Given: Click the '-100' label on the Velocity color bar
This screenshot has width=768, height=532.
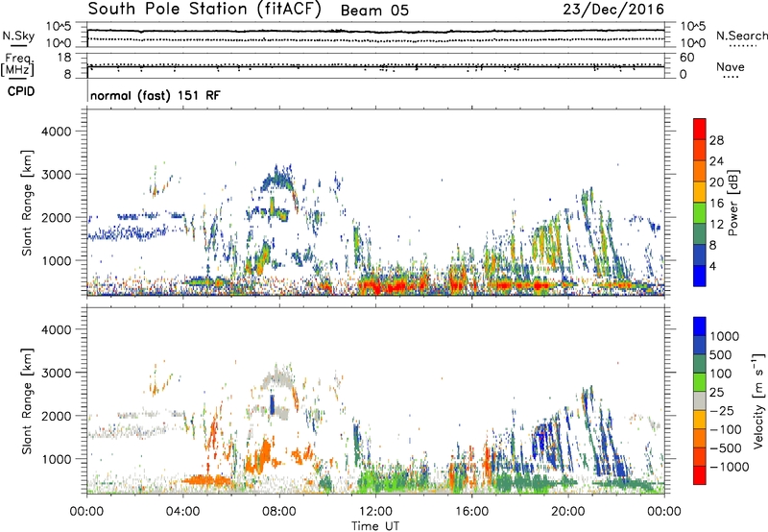Looking at the screenshot, I should coord(725,429).
